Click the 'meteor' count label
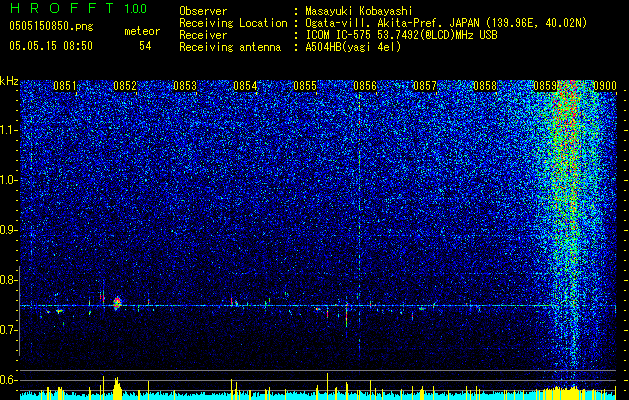This screenshot has width=629, height=400. 142,31
